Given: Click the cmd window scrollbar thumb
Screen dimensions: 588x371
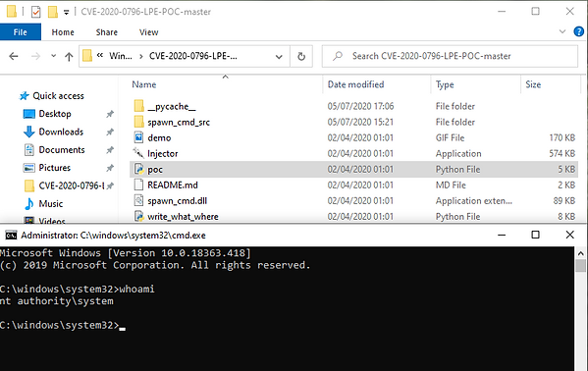Looking at the screenshot, I should coord(581,266).
